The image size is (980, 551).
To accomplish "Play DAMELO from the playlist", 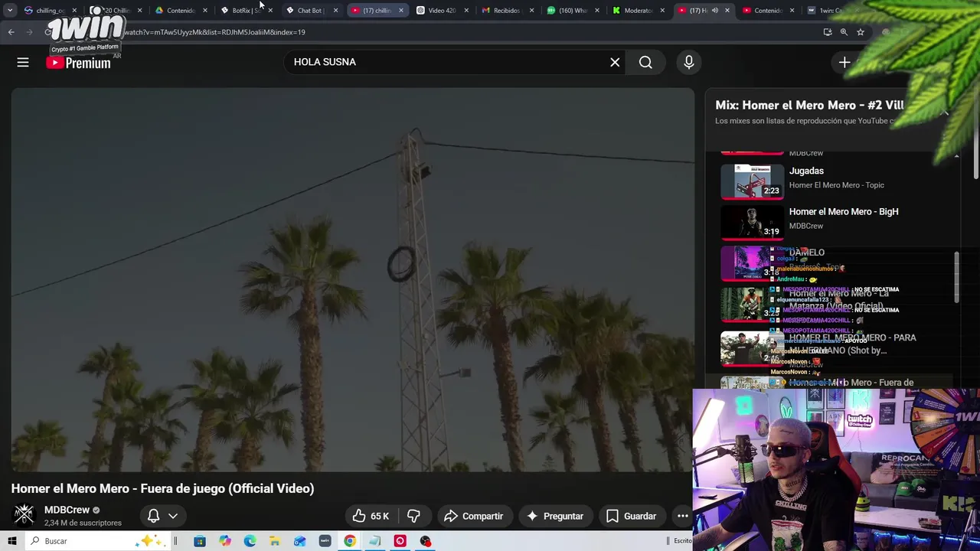I will pos(807,253).
